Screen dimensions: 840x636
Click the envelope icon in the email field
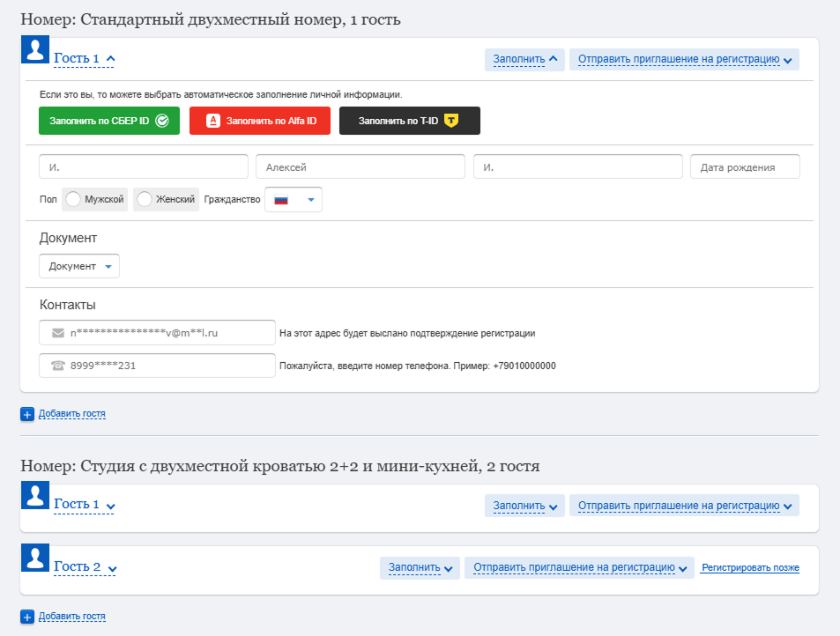[58, 333]
